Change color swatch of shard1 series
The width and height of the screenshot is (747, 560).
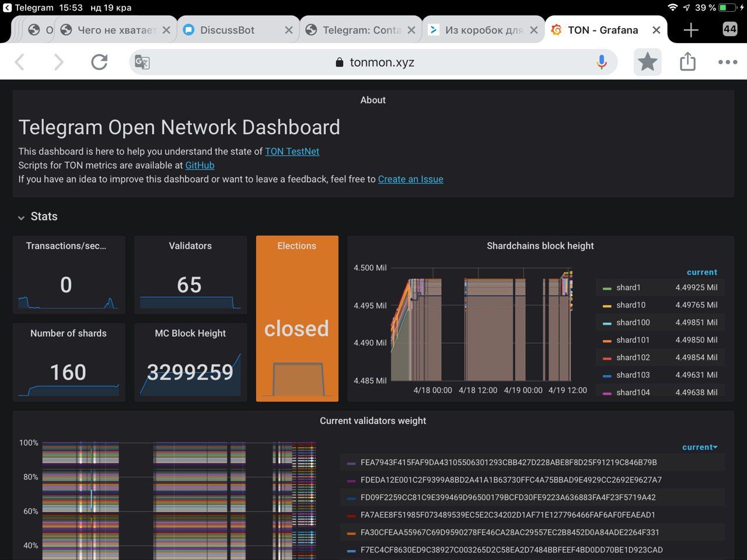coord(607,288)
